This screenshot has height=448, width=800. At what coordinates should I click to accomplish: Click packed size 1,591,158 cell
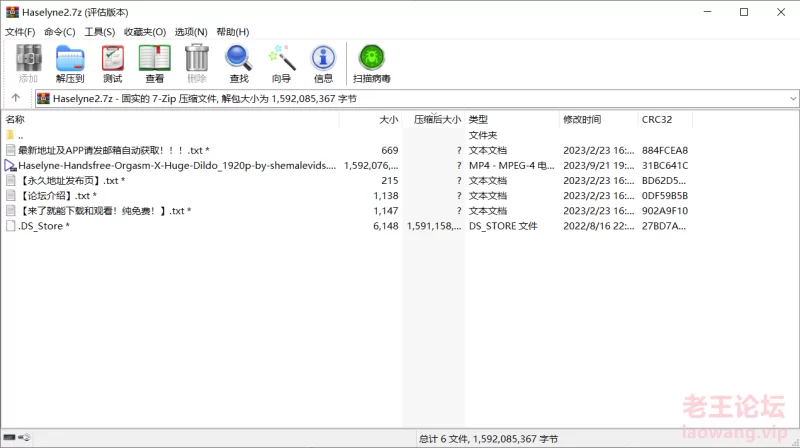click(x=434, y=226)
